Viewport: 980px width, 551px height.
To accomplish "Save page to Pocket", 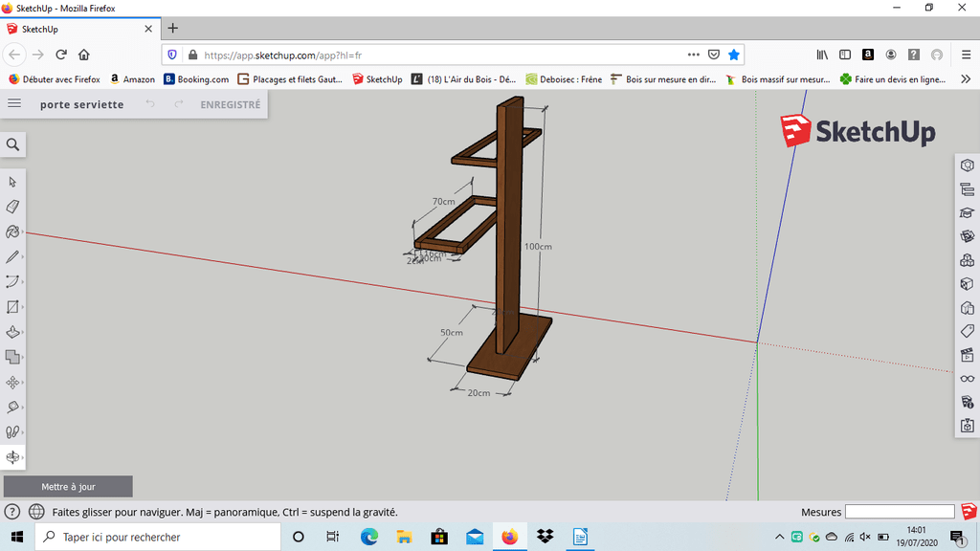I will [714, 55].
